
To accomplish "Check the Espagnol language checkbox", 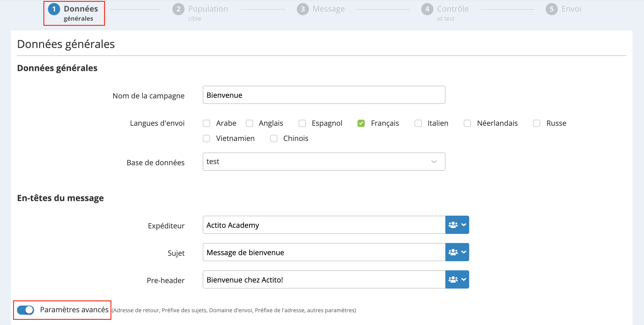I will point(302,123).
